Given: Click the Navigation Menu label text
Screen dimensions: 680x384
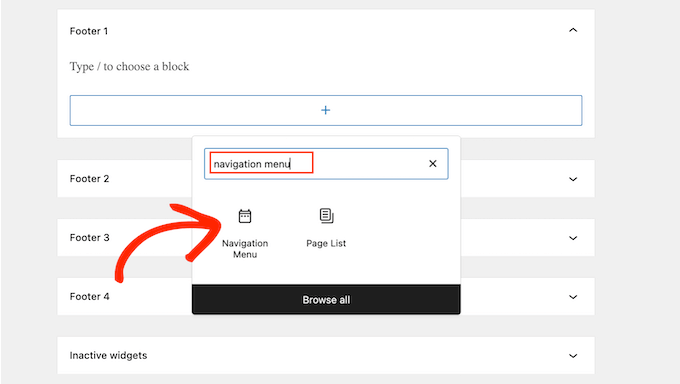Looking at the screenshot, I should (x=245, y=249).
